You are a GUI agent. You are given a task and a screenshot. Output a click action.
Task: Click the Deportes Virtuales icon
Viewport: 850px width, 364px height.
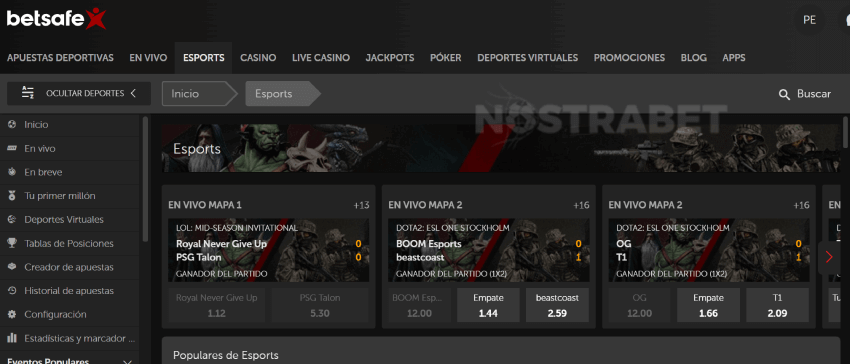(x=12, y=220)
